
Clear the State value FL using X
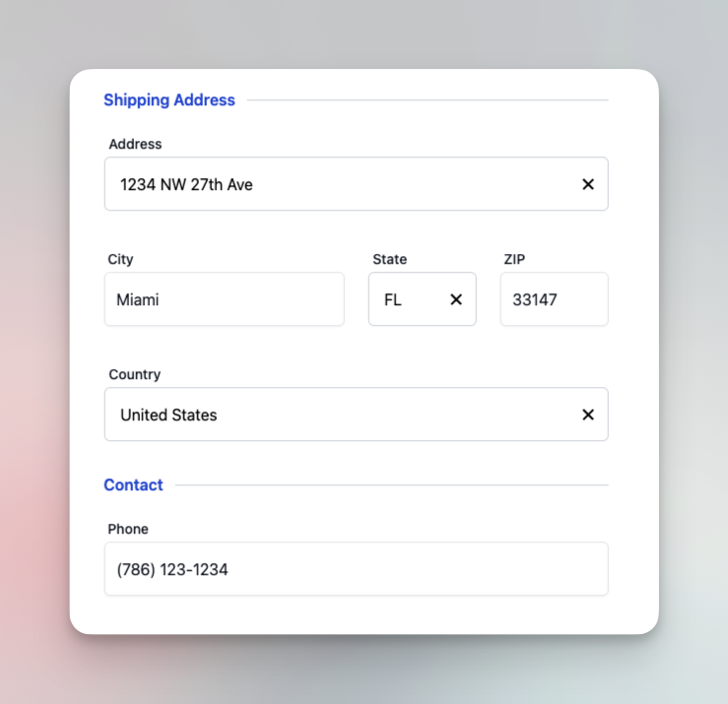point(456,299)
